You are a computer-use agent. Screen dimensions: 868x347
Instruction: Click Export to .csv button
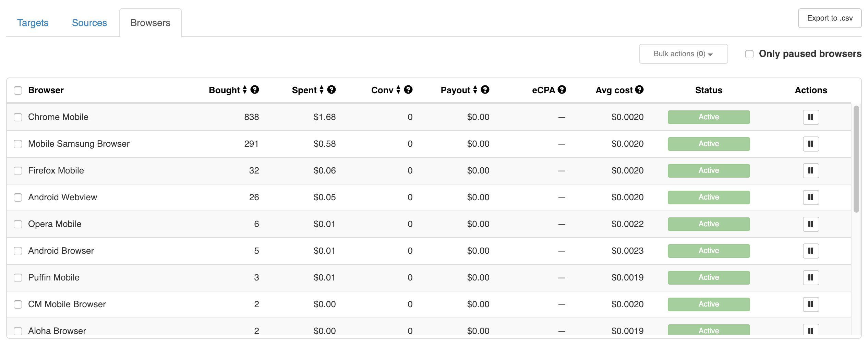coord(830,18)
